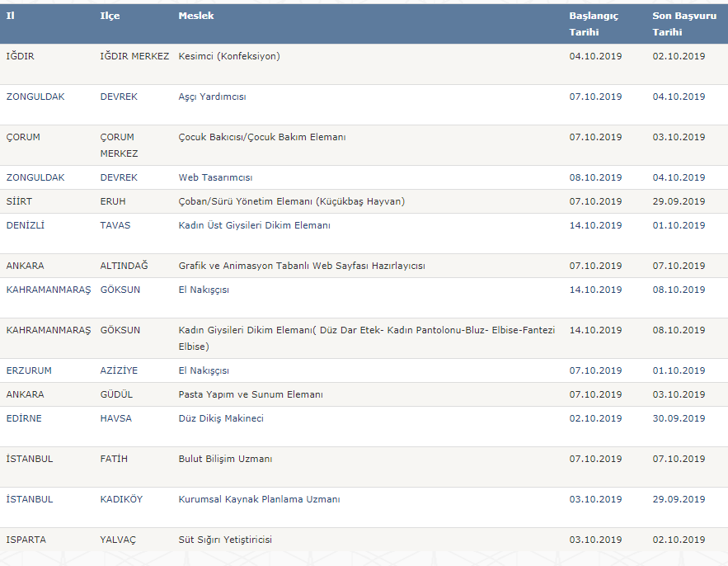Select the KADIKÖY district link
The width and height of the screenshot is (728, 566).
coord(121,499)
